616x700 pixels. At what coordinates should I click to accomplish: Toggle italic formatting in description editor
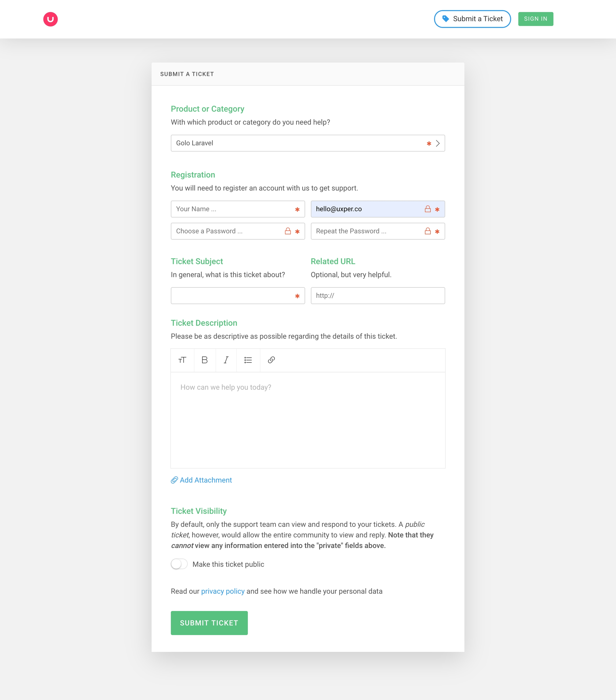226,360
